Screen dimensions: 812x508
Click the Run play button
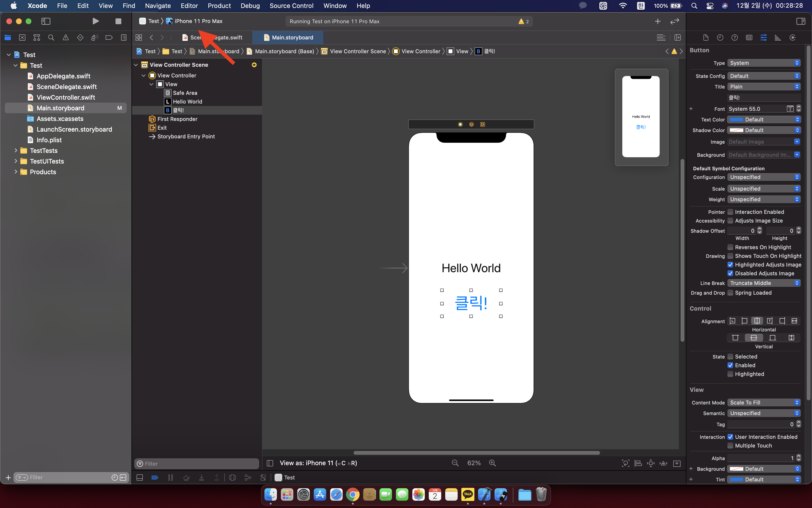(96, 21)
